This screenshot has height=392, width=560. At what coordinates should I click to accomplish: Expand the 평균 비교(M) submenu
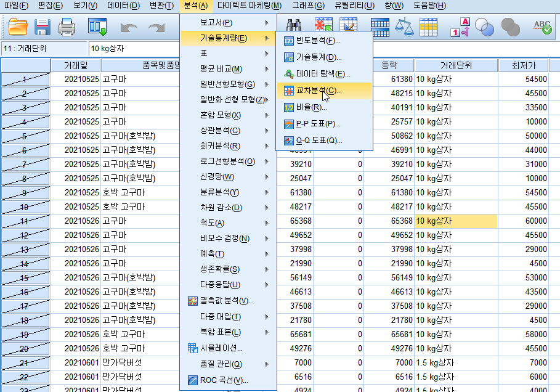(228, 69)
